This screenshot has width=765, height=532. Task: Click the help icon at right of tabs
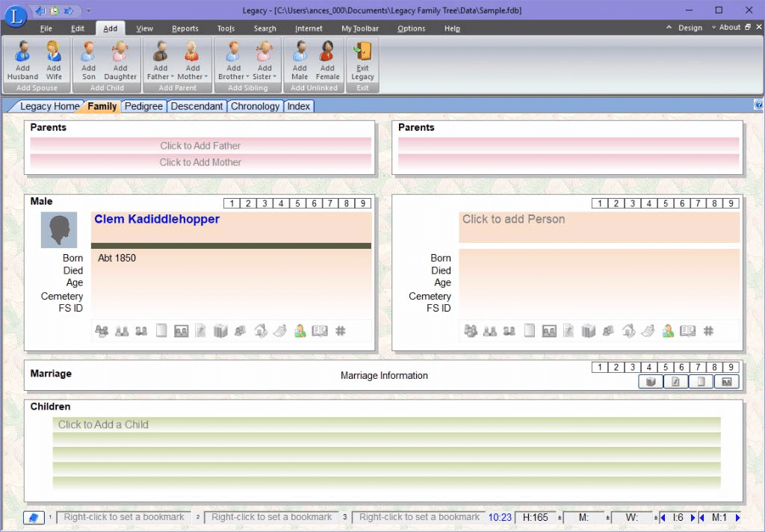[759, 105]
